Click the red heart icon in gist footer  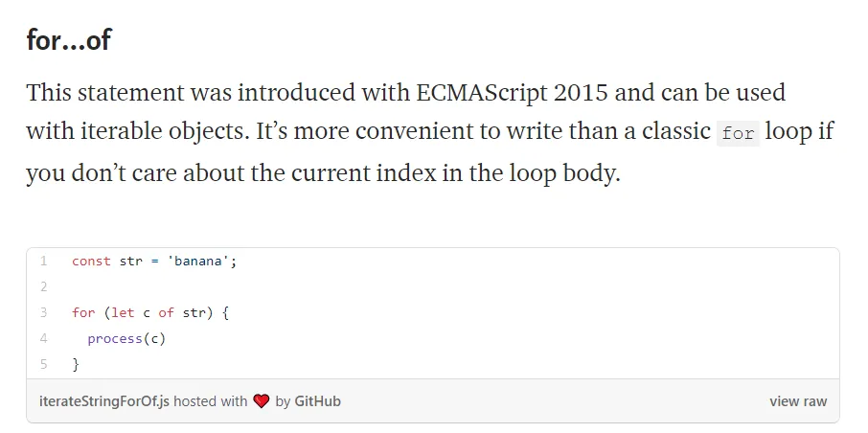click(262, 400)
